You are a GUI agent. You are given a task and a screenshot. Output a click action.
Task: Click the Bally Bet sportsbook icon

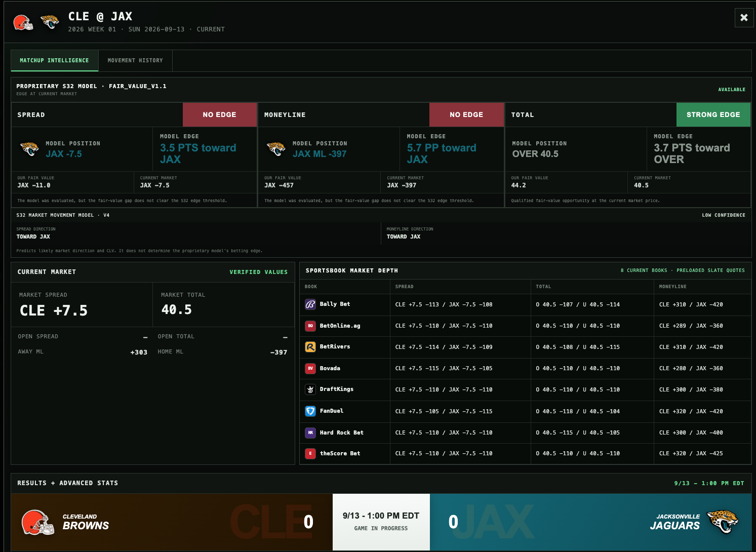coord(310,304)
